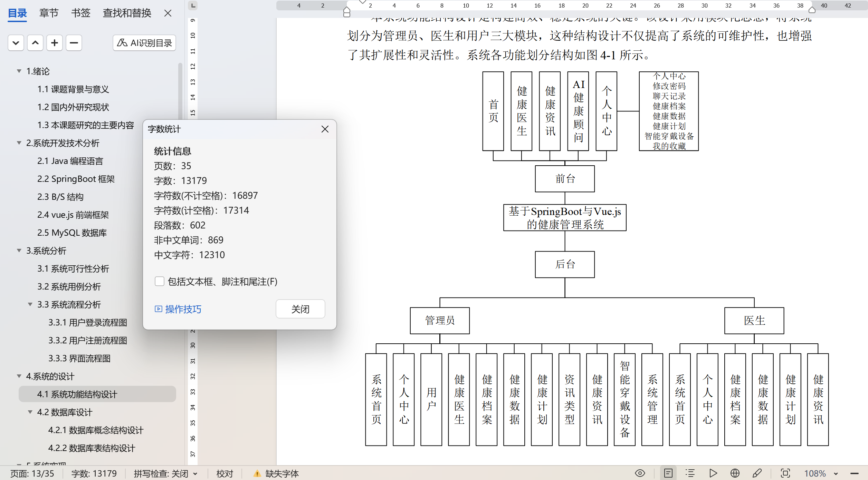Open the 操作技巧 link

point(182,309)
